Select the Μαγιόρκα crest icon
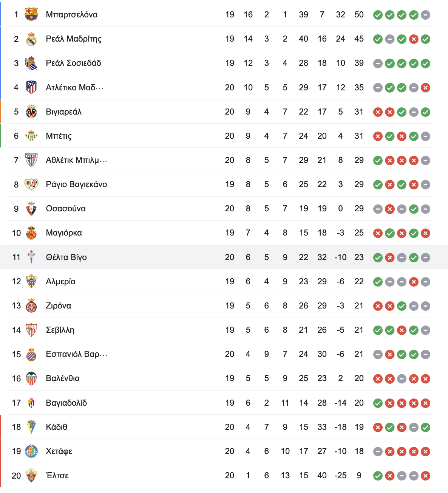Image resolution: width=448 pixels, height=493 pixels. (31, 233)
